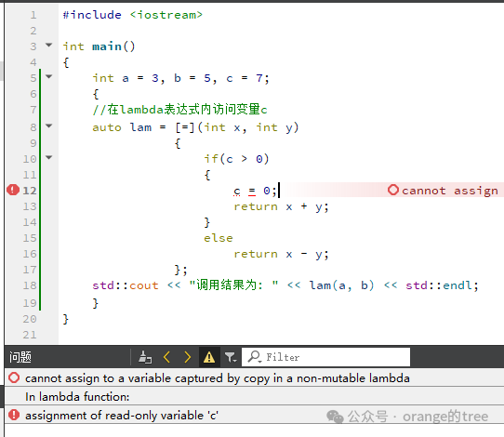Click 'lam(a, b)' call on line 18

[341, 285]
